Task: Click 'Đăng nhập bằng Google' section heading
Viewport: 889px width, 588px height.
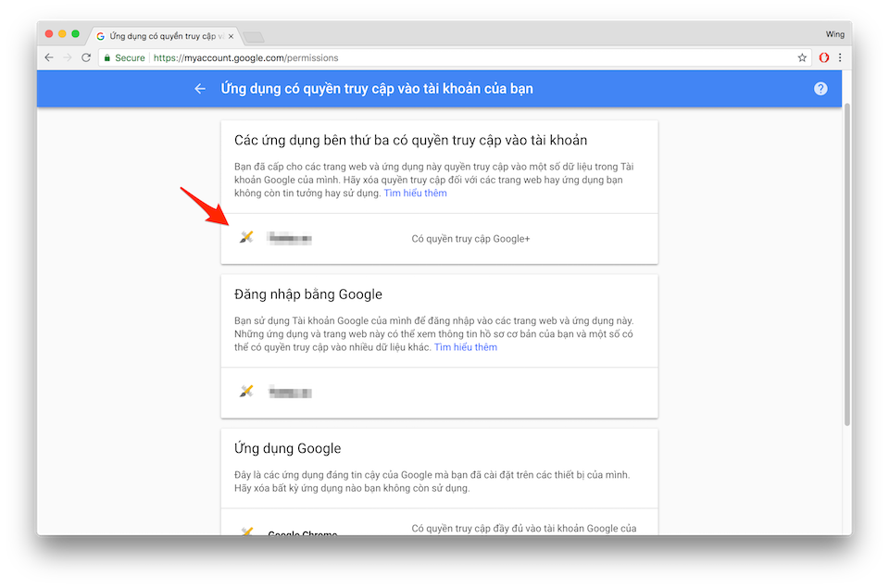Action: pyautogui.click(x=307, y=294)
